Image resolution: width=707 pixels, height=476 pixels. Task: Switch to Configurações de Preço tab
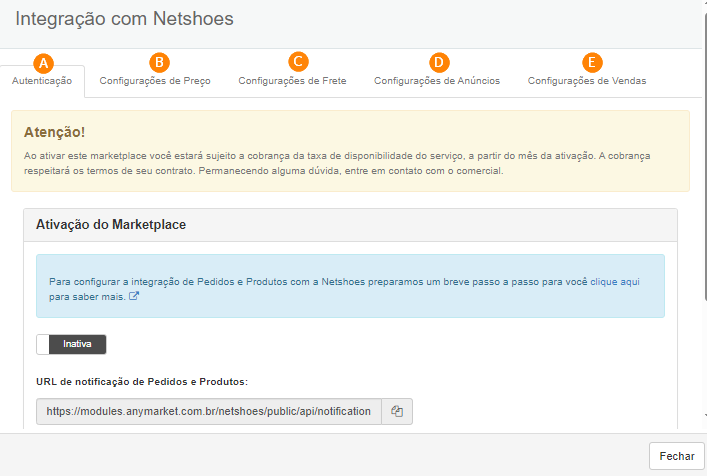155,81
